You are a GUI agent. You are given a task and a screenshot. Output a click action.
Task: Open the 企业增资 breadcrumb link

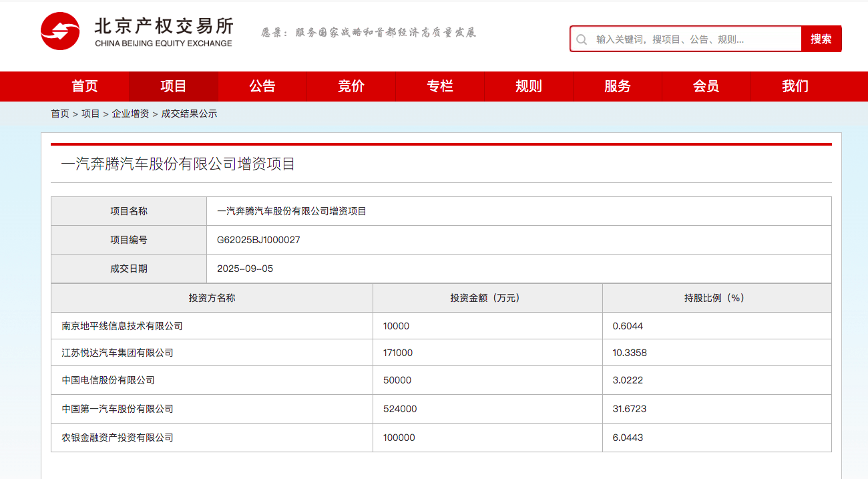[x=132, y=114]
